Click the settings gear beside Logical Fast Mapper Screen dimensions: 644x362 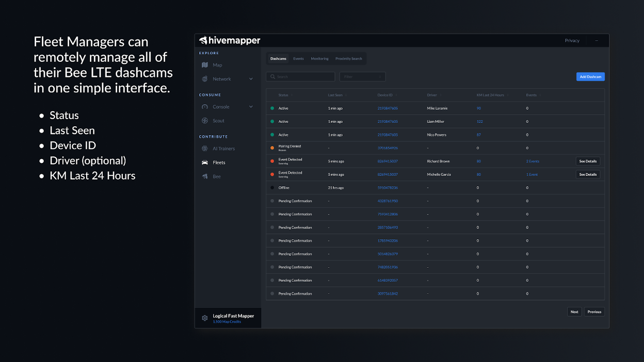(205, 318)
